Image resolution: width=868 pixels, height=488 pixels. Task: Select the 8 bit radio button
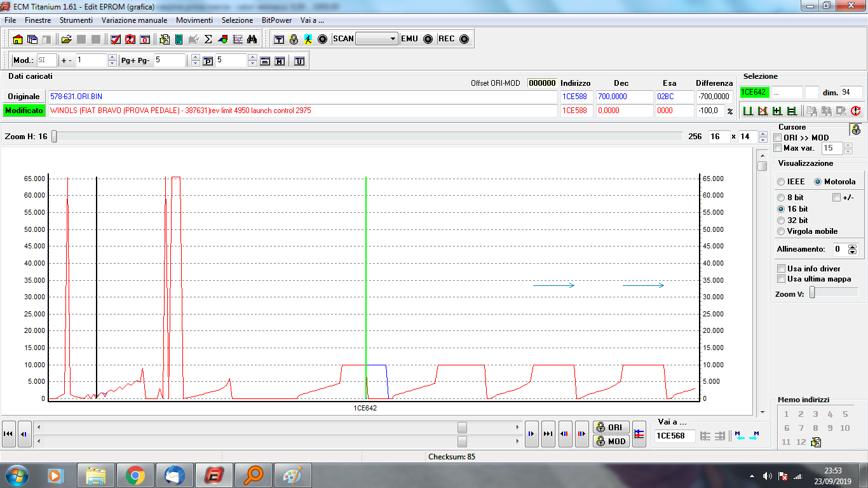pos(781,198)
